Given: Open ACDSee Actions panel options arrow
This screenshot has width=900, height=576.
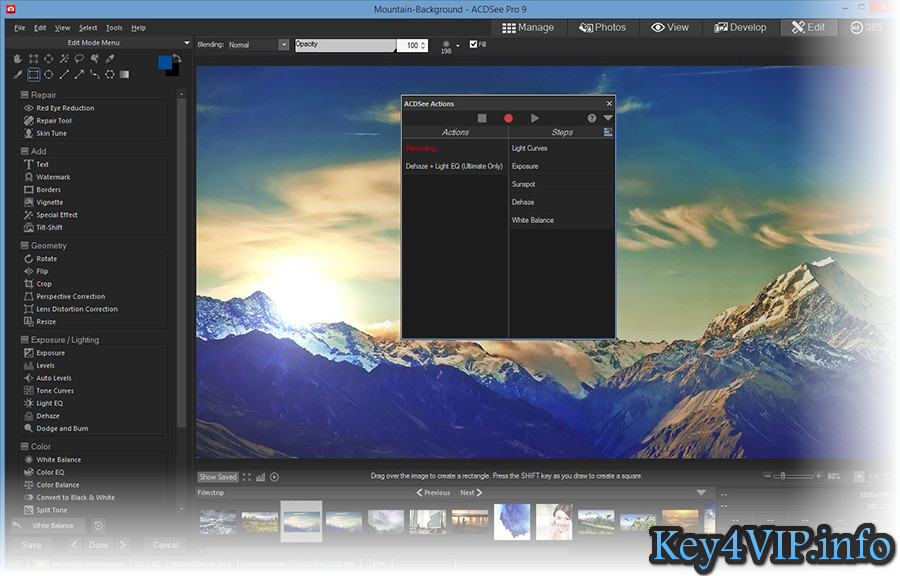Looking at the screenshot, I should [608, 118].
